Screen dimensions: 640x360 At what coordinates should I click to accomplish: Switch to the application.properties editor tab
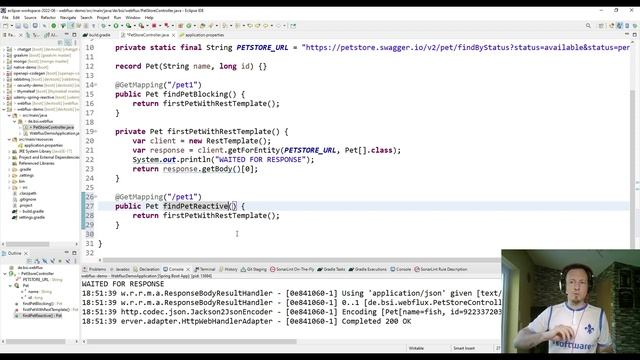click(x=202, y=35)
